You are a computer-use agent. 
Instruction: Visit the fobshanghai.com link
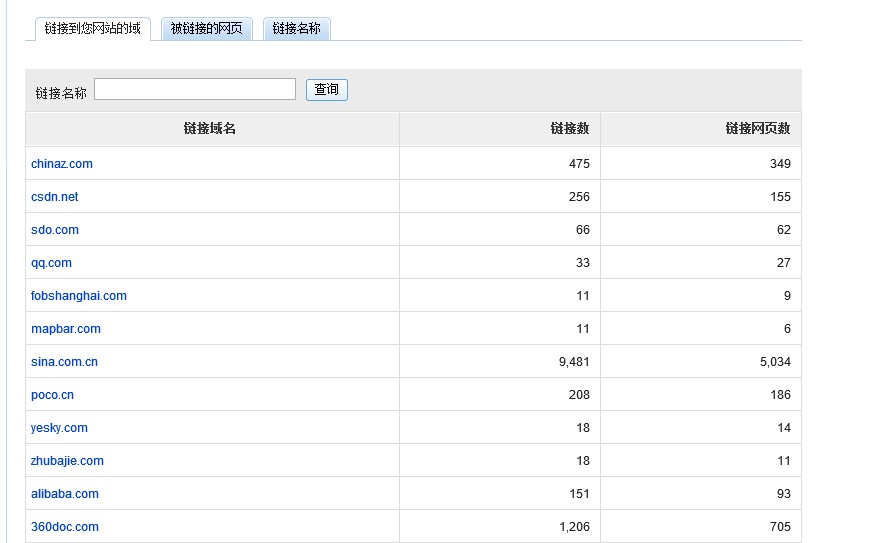click(x=79, y=296)
